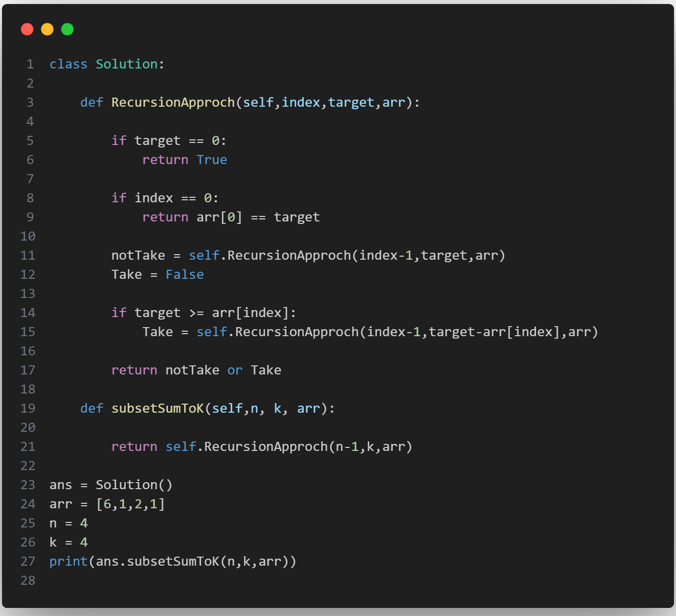Click the 'k' variable on line 26
This screenshot has height=616, width=676.
coord(53,543)
